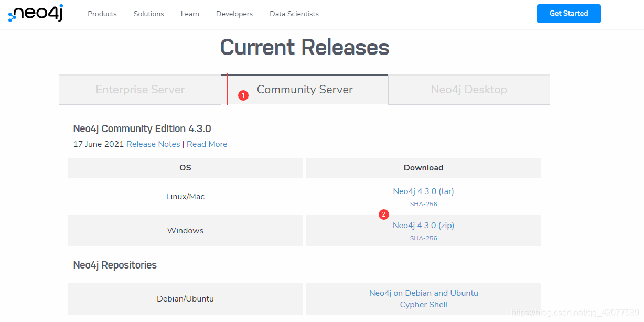Click the Download column header
644x322 pixels.
tap(423, 168)
